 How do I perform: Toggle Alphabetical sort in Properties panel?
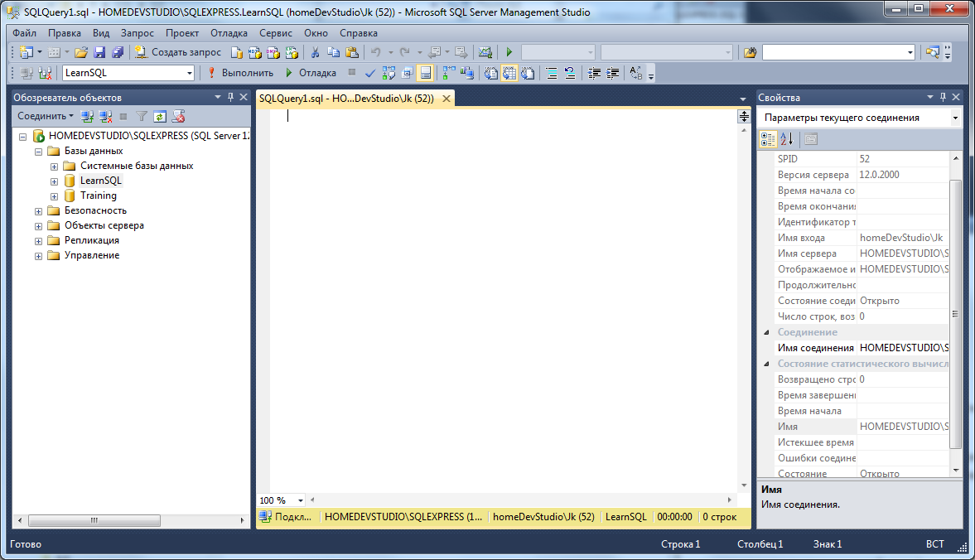click(787, 139)
